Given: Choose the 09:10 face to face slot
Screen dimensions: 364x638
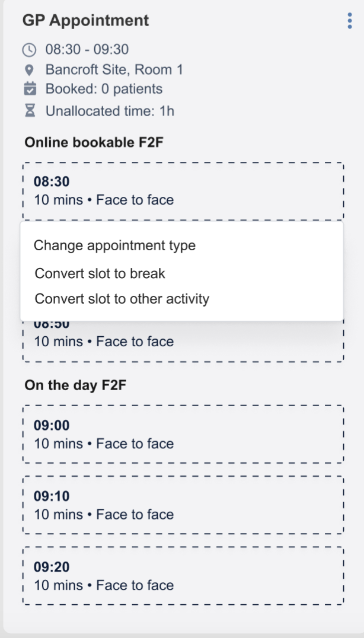Looking at the screenshot, I should tap(183, 505).
